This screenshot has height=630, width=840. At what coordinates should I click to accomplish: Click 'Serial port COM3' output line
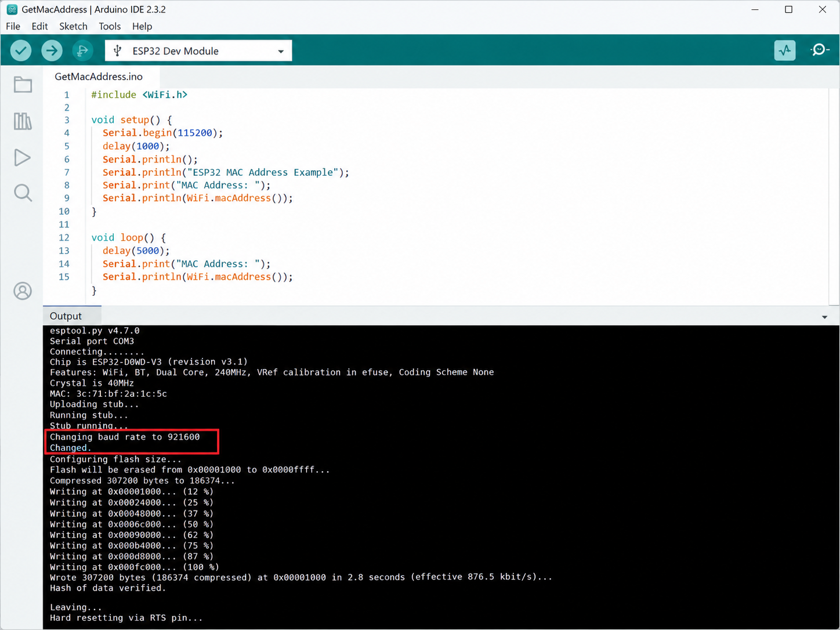[92, 341]
